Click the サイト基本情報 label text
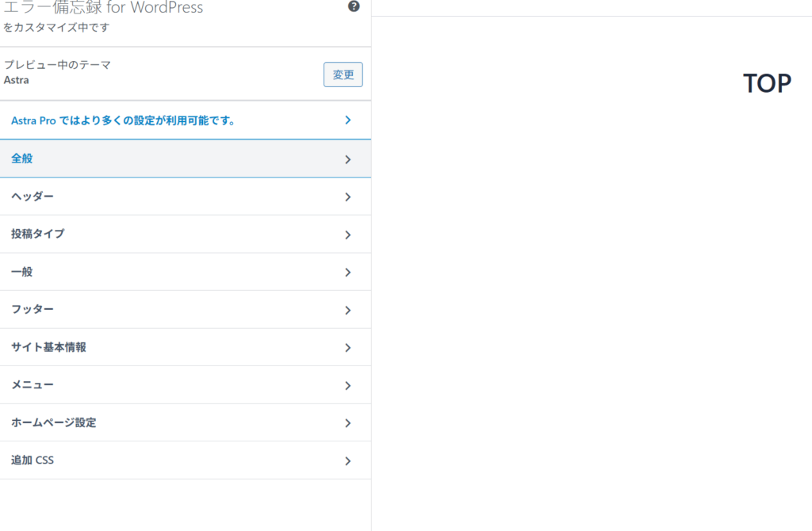The width and height of the screenshot is (812, 531). [48, 347]
